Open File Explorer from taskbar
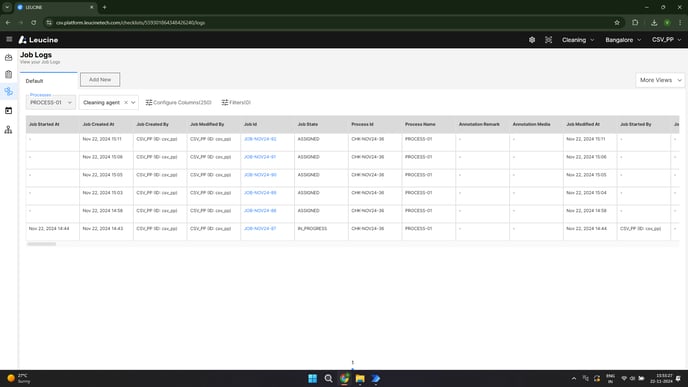 pyautogui.click(x=360, y=378)
